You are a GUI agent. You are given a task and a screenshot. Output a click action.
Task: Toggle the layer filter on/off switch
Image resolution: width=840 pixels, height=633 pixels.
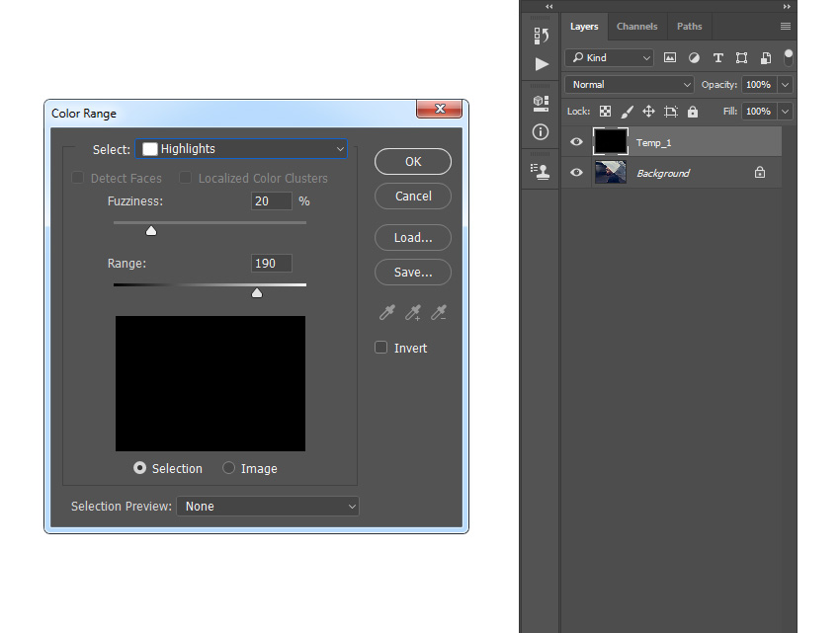pyautogui.click(x=788, y=57)
